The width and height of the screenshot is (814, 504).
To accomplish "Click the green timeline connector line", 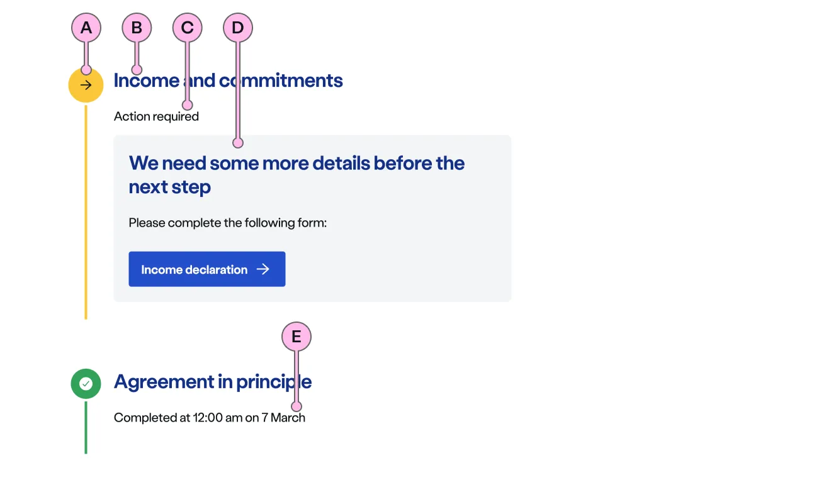I will pyautogui.click(x=86, y=428).
